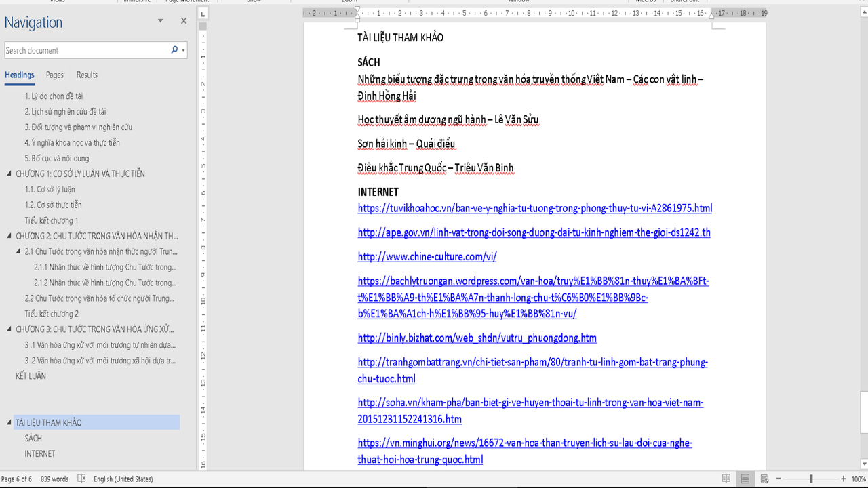Click the first-line indent marker on ruler

pos(357,9)
